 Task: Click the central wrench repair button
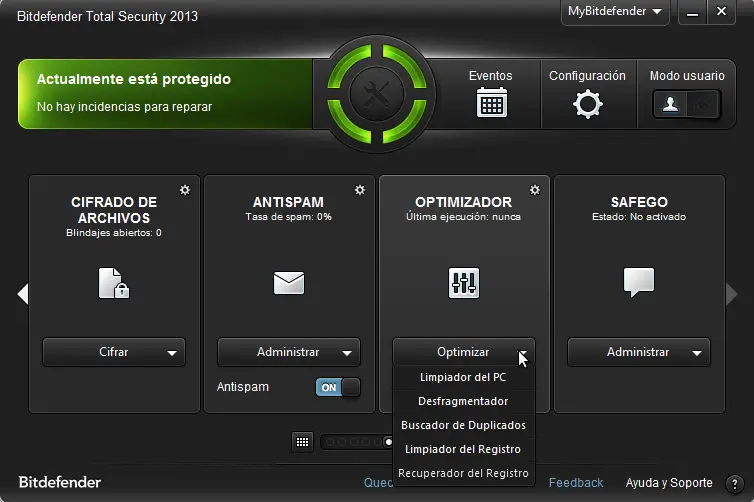point(377,94)
